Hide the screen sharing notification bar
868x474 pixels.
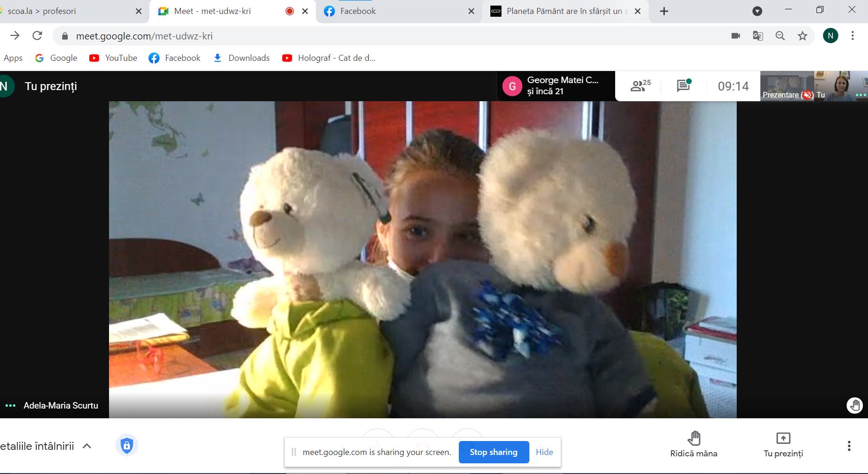point(544,452)
